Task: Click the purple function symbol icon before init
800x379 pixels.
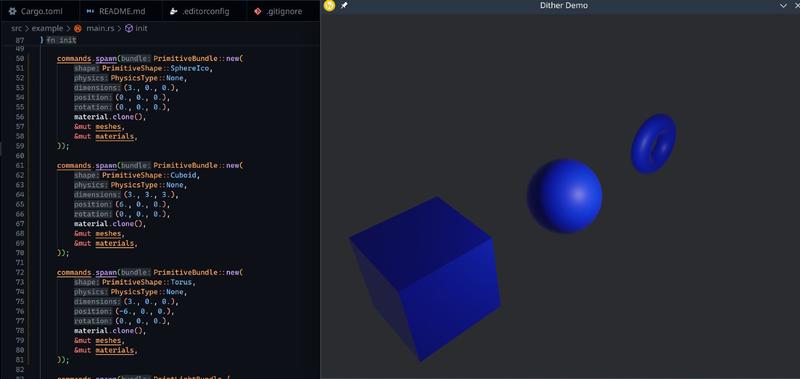Action: [x=129, y=29]
